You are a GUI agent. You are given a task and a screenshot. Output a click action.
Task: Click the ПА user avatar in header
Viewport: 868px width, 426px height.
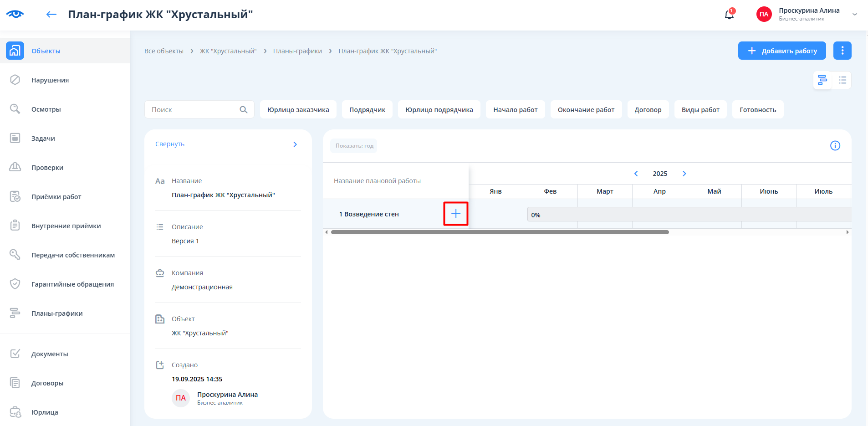pos(764,14)
